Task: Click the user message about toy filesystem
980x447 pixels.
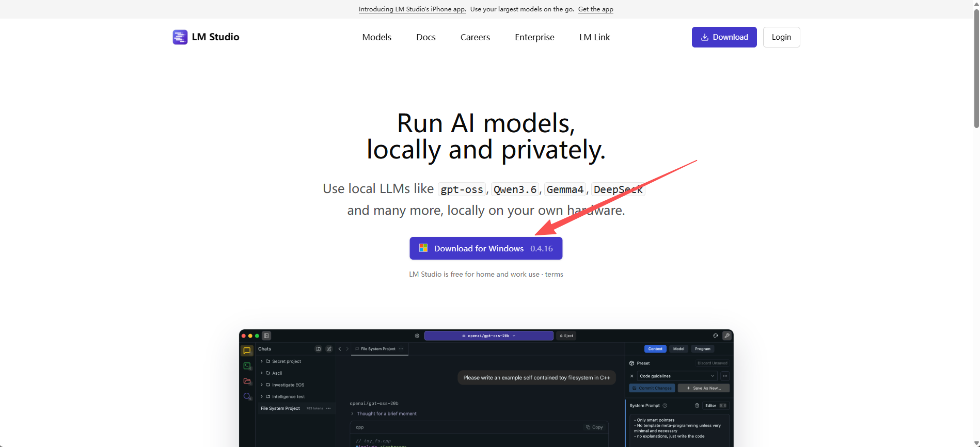Action: 536,378
